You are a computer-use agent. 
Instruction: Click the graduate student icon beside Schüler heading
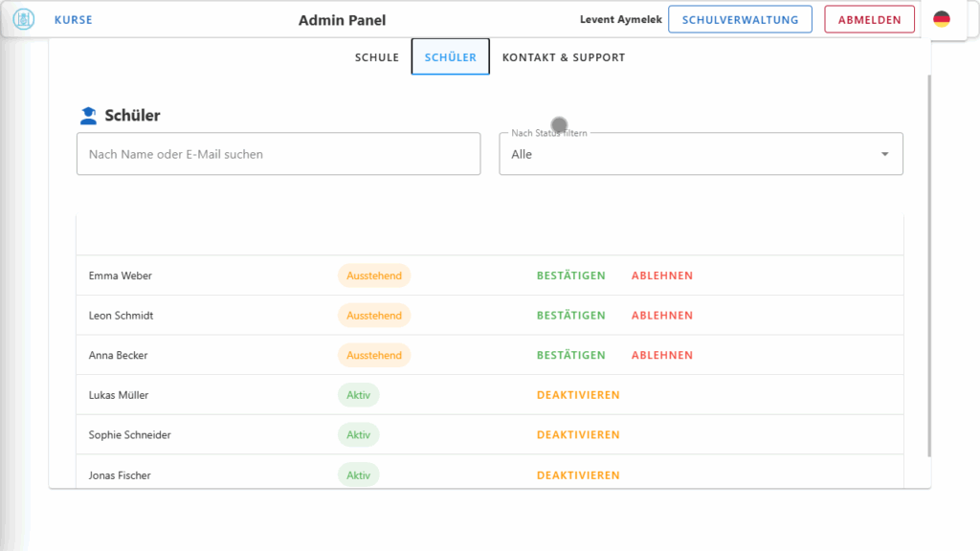pos(89,116)
